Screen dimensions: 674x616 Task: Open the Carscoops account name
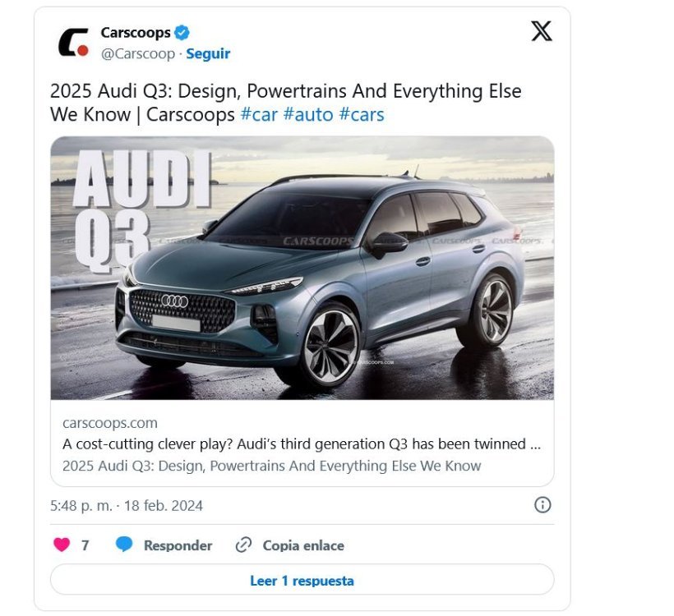click(136, 33)
